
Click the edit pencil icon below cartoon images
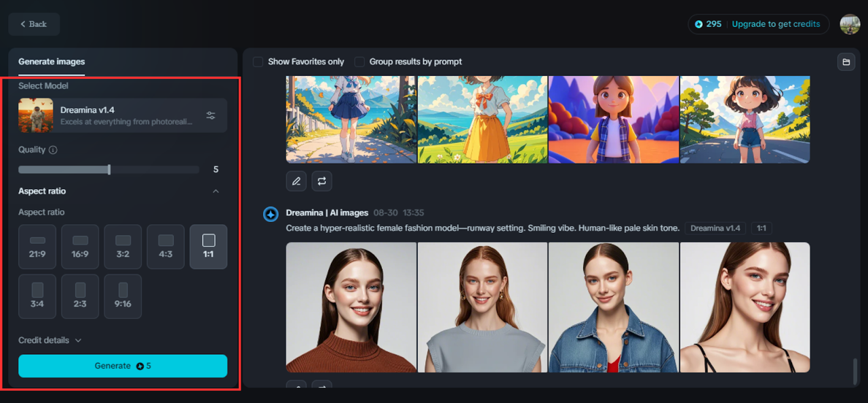(296, 181)
